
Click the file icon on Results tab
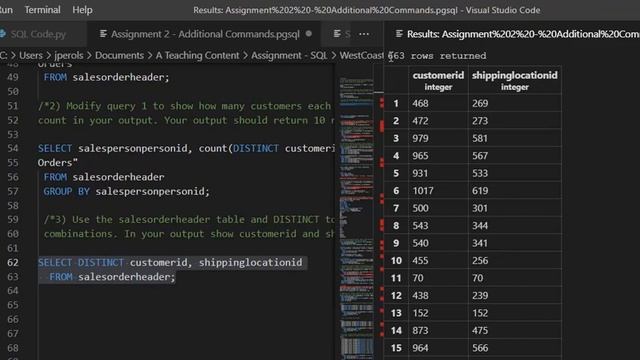[x=399, y=34]
